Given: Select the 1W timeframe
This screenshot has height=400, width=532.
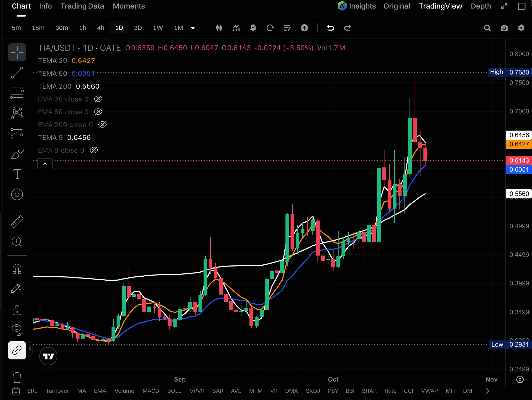Looking at the screenshot, I should coord(158,28).
